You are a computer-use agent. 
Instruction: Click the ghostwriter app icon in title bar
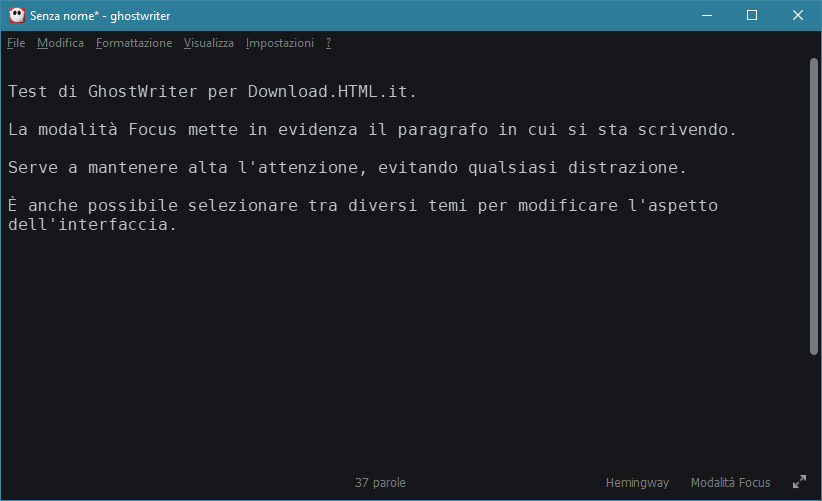[x=16, y=15]
